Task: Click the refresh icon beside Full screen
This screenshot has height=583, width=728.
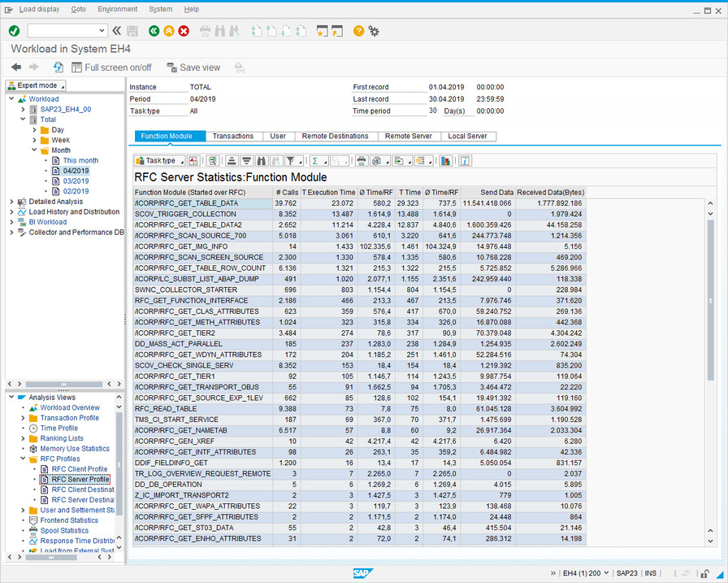Action: point(58,67)
